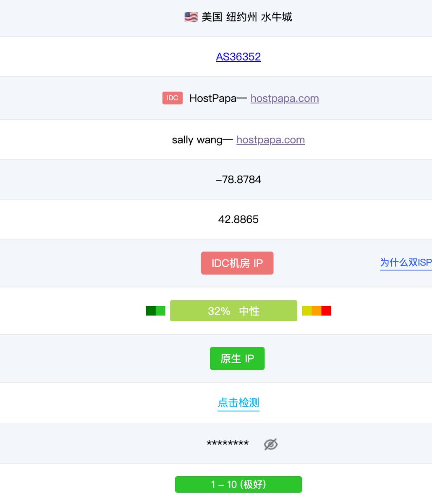Open the AS36352 link
Viewport: 432px width, 504px height.
click(x=238, y=57)
